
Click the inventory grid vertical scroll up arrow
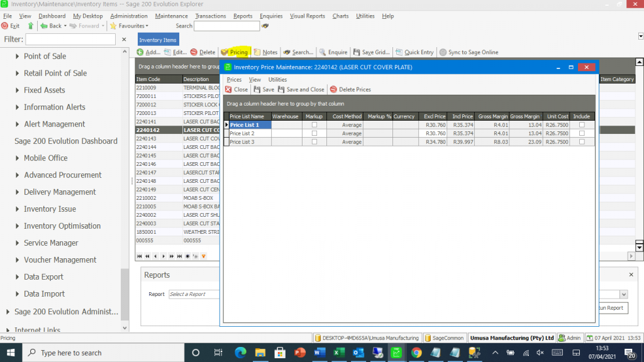[640, 62]
